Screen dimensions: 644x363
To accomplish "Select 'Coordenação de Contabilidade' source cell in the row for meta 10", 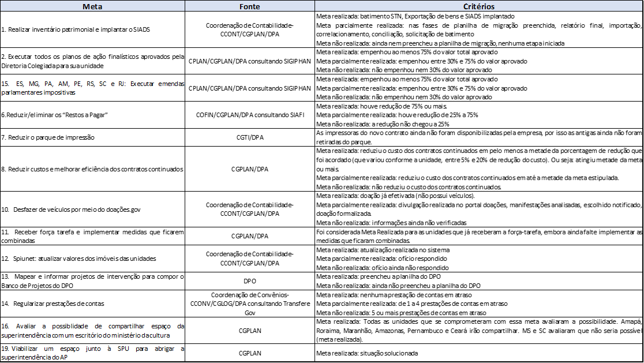I will 250,209.
